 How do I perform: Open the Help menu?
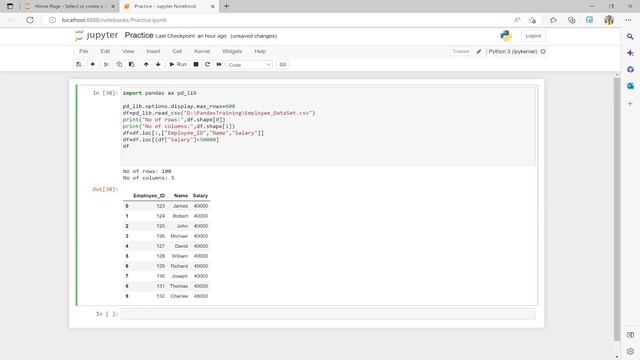tap(260, 51)
